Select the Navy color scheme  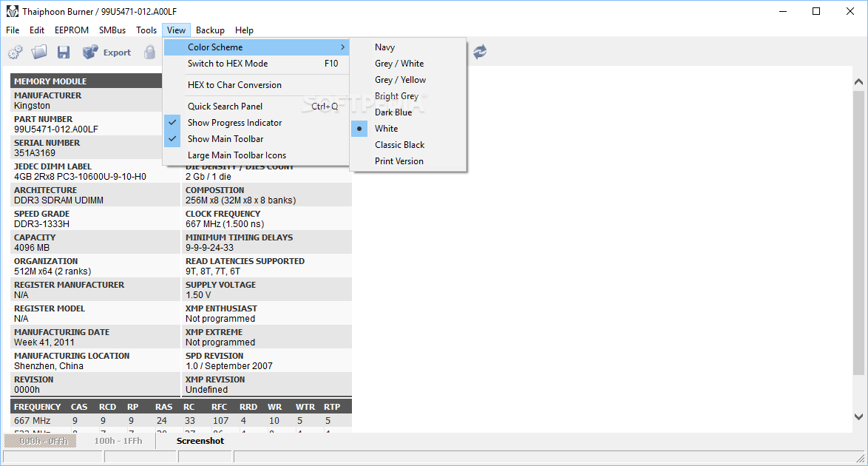click(409, 47)
